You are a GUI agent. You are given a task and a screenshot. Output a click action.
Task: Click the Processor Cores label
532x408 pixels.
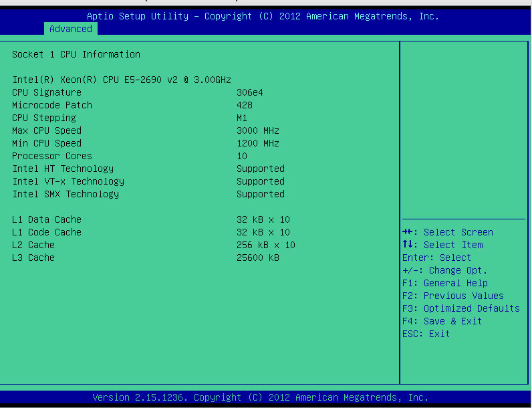click(52, 156)
